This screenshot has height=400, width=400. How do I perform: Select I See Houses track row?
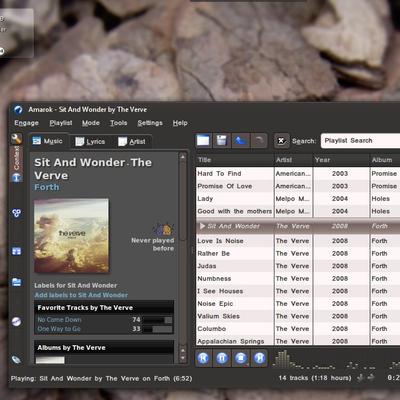pyautogui.click(x=298, y=291)
